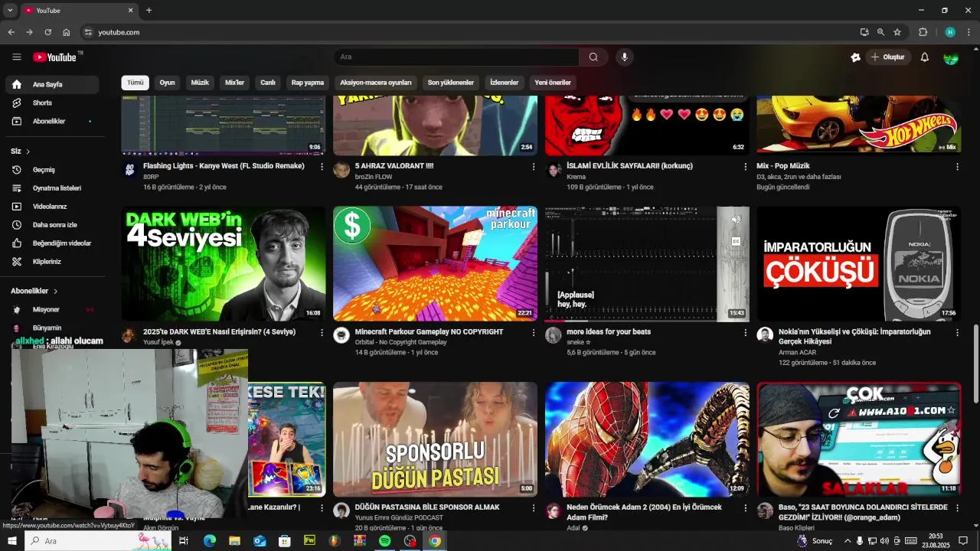Select the Müzik filter chip

[200, 83]
